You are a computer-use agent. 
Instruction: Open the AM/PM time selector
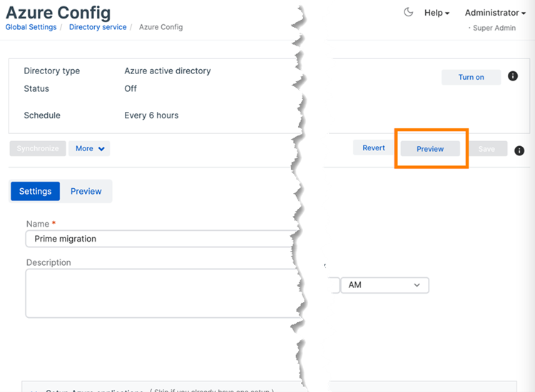tap(384, 285)
